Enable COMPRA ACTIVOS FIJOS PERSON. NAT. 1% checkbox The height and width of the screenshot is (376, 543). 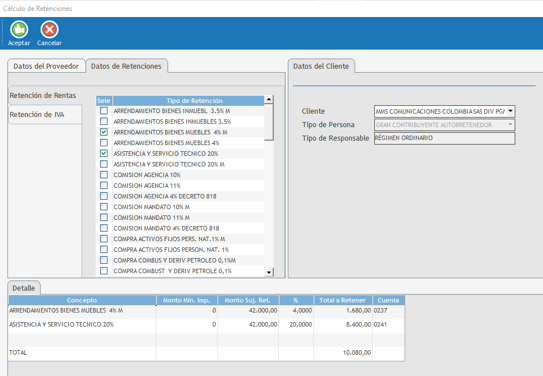(x=104, y=249)
